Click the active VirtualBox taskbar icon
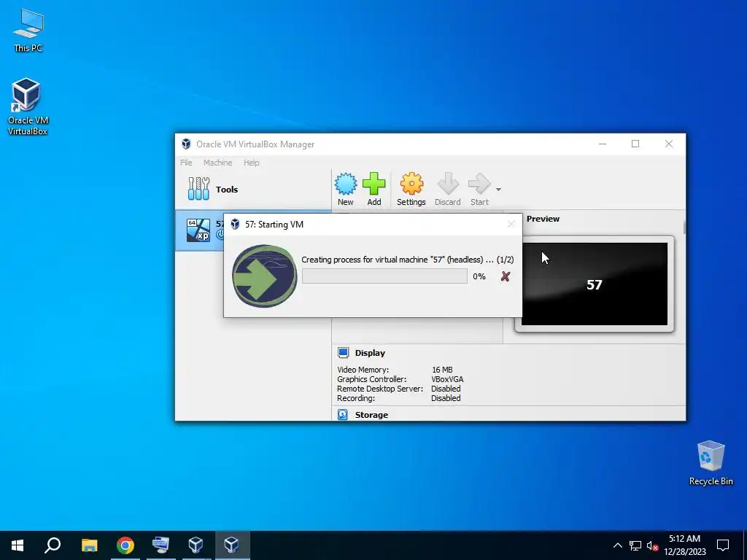Image resolution: width=747 pixels, height=560 pixels. click(232, 545)
